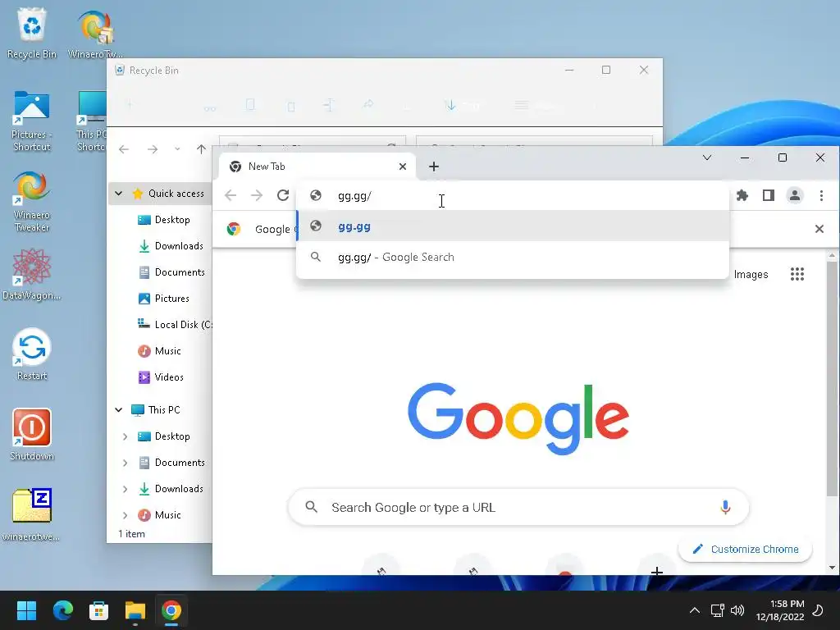Click Chrome icon on taskbar
840x630 pixels.
point(171,610)
